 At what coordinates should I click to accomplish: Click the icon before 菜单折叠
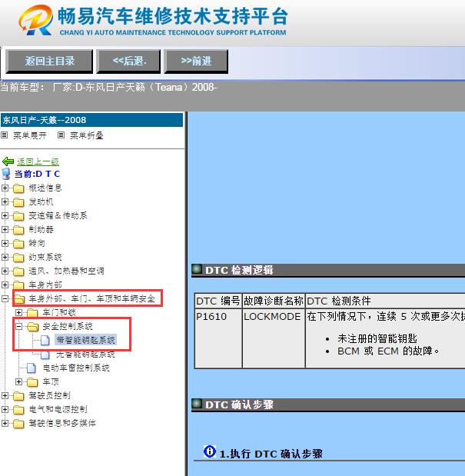pyautogui.click(x=61, y=135)
